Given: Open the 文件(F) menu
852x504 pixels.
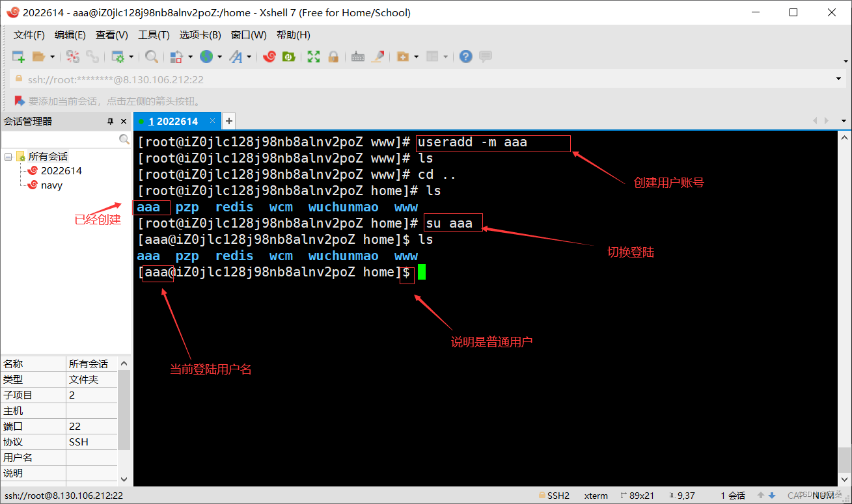Looking at the screenshot, I should [x=29, y=35].
